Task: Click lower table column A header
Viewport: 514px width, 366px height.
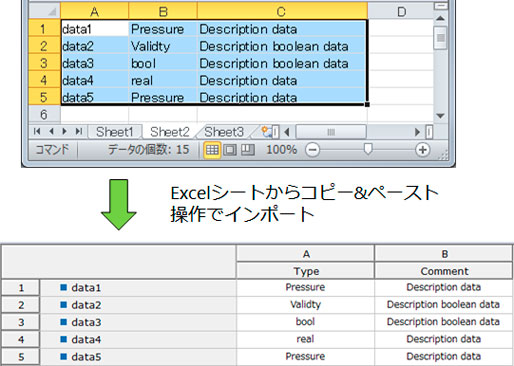Action: pos(306,254)
